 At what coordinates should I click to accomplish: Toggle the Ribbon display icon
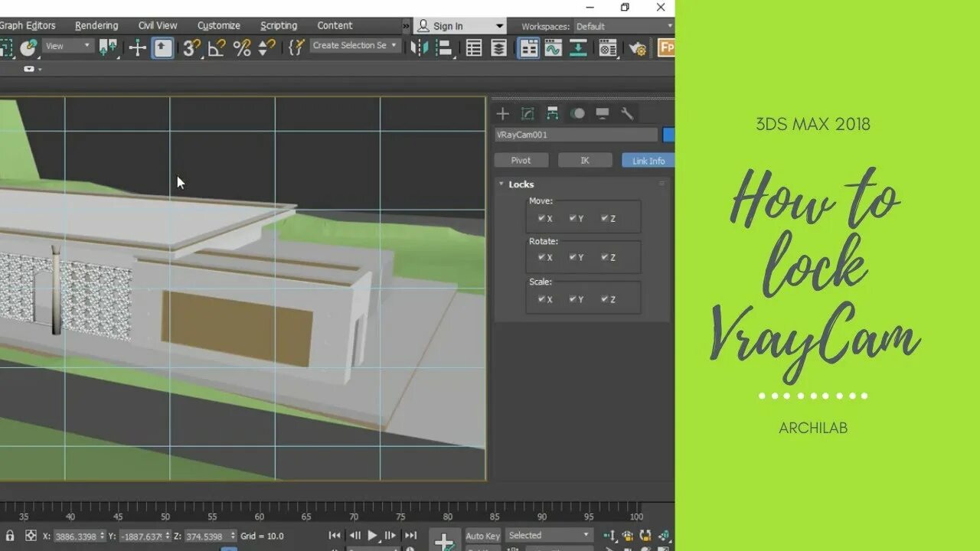(528, 48)
